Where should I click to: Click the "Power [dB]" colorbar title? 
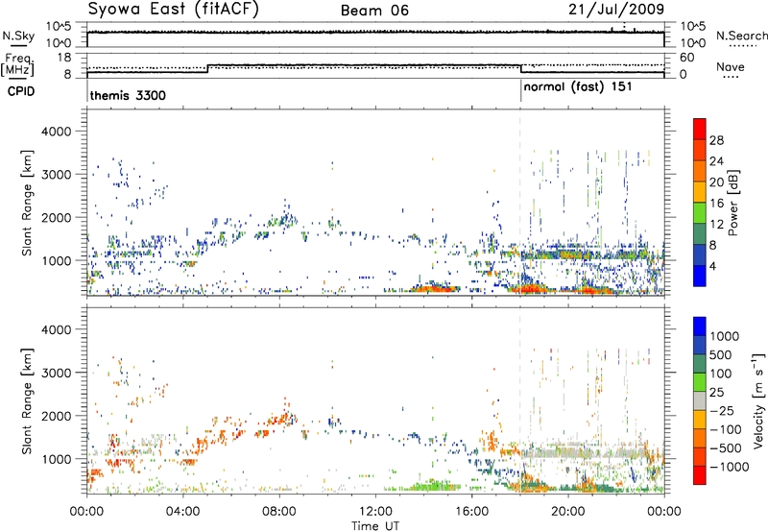tap(732, 203)
